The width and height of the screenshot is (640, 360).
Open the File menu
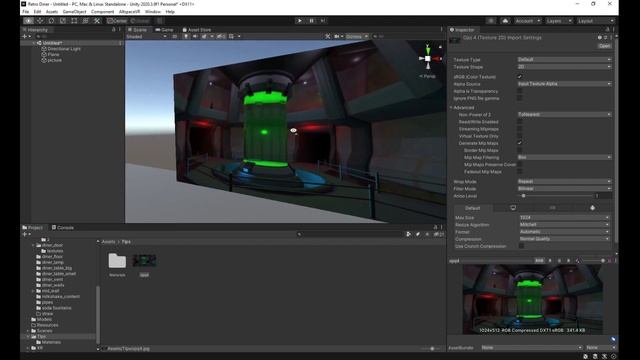coord(26,12)
